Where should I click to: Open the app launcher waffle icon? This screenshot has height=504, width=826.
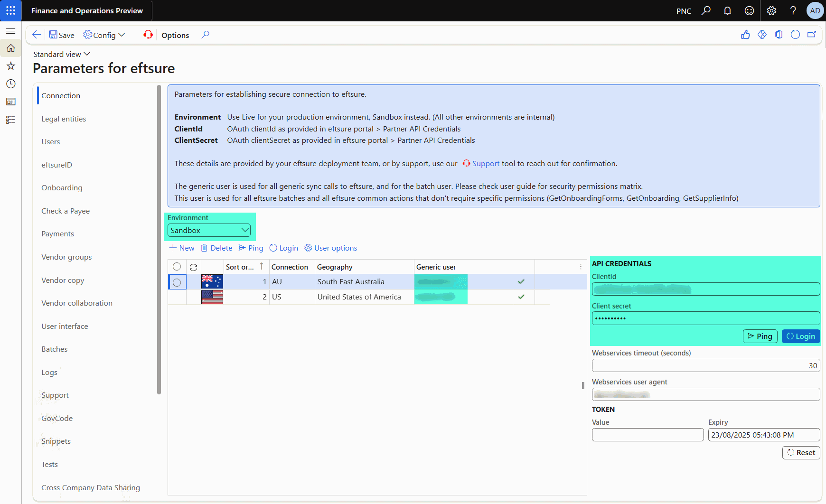[10, 10]
